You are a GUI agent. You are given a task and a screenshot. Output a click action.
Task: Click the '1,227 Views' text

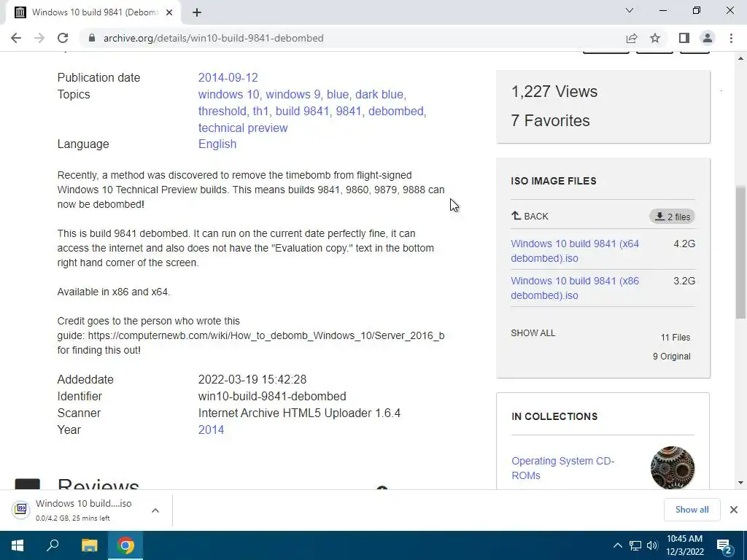[554, 91]
